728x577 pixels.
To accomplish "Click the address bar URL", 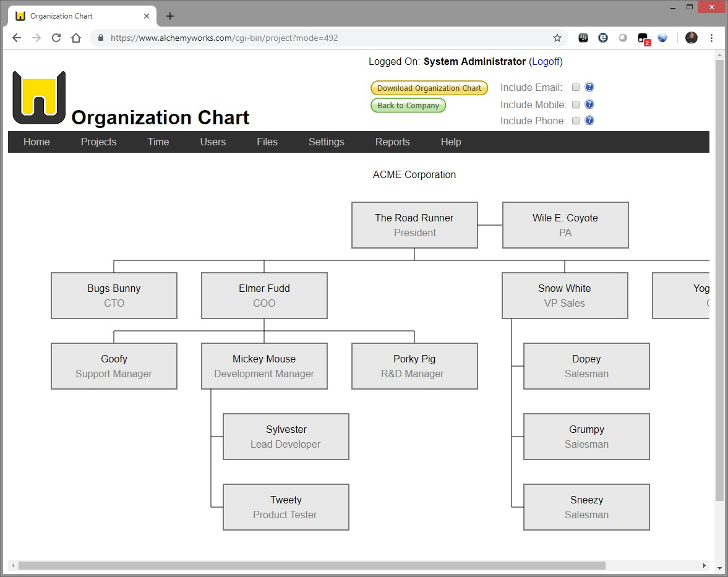I will [225, 38].
